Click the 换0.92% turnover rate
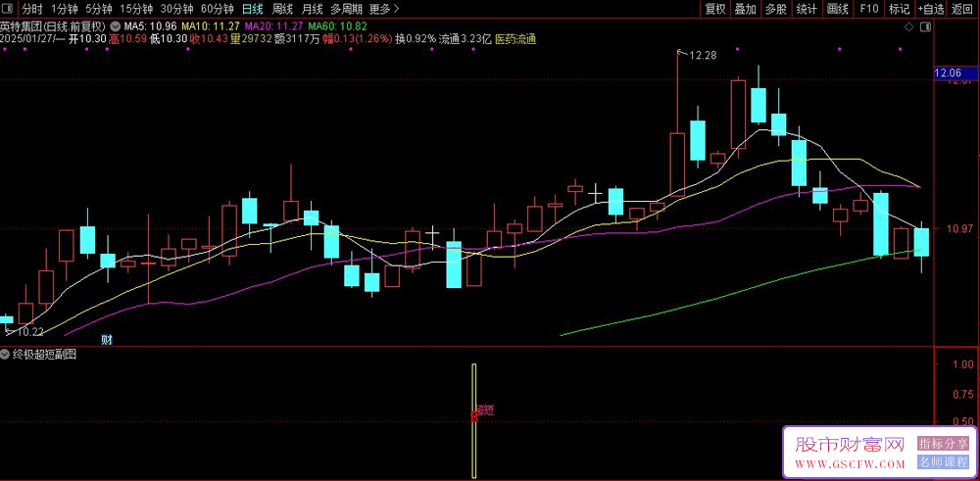The width and height of the screenshot is (980, 481). click(415, 39)
